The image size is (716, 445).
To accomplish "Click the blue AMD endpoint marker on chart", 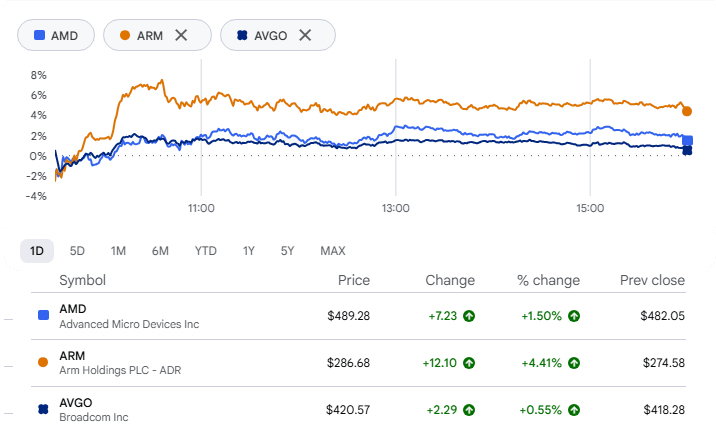I will click(x=687, y=140).
